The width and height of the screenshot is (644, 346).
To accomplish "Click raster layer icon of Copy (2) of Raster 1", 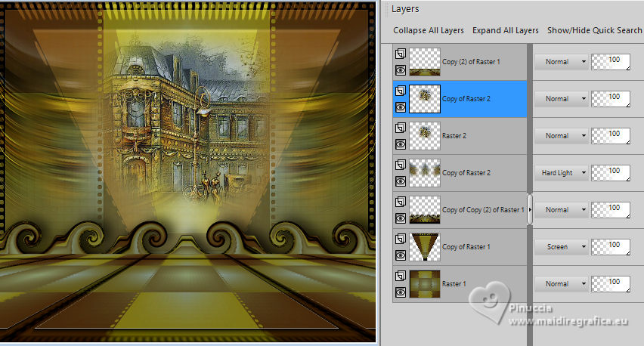I will 401,54.
